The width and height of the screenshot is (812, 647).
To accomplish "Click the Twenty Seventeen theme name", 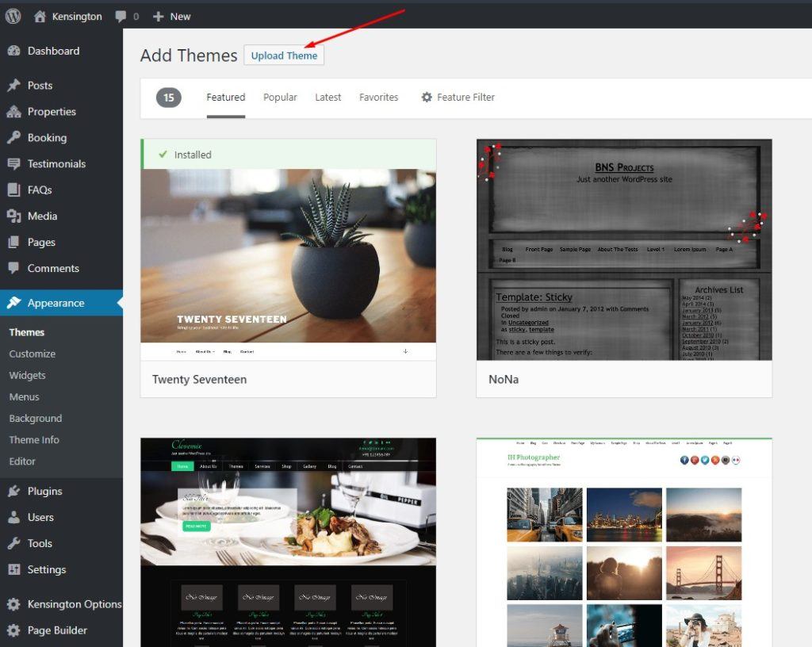I will pos(199,380).
